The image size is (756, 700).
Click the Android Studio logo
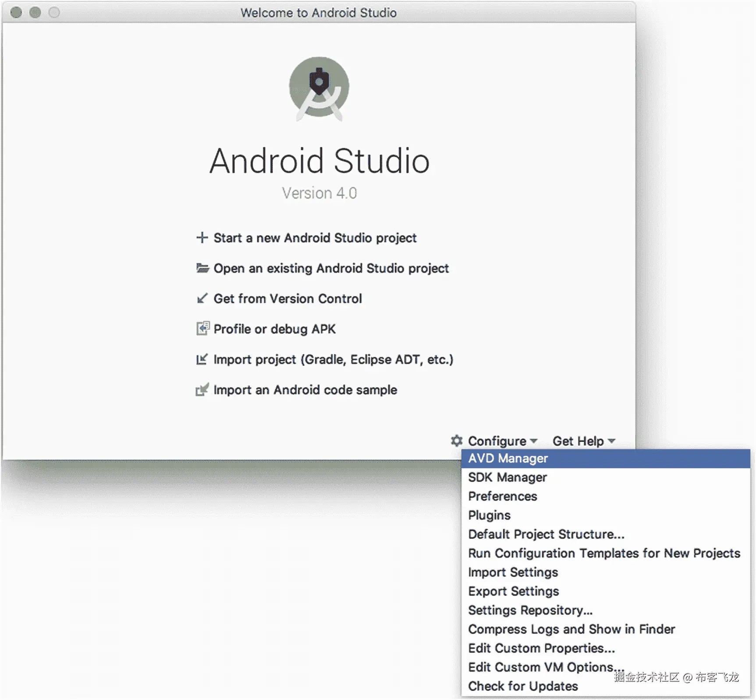click(x=319, y=89)
